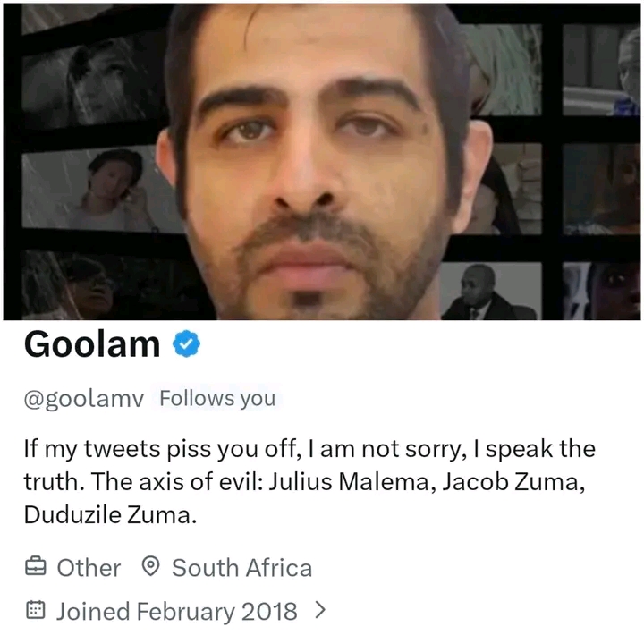Open the South Africa location
Viewport: 644px width, 644px height.
[241, 568]
